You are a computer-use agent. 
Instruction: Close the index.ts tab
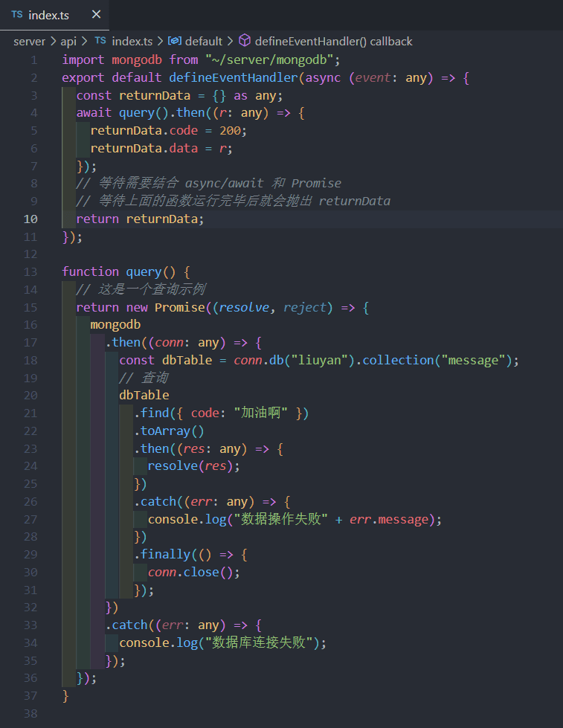96,14
